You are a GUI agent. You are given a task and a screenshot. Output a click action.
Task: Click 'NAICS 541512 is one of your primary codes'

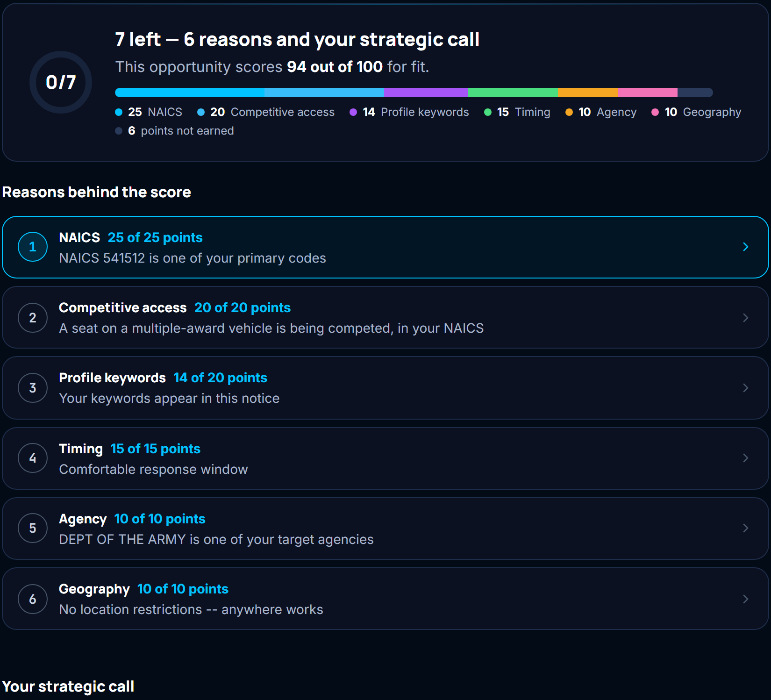coord(193,258)
